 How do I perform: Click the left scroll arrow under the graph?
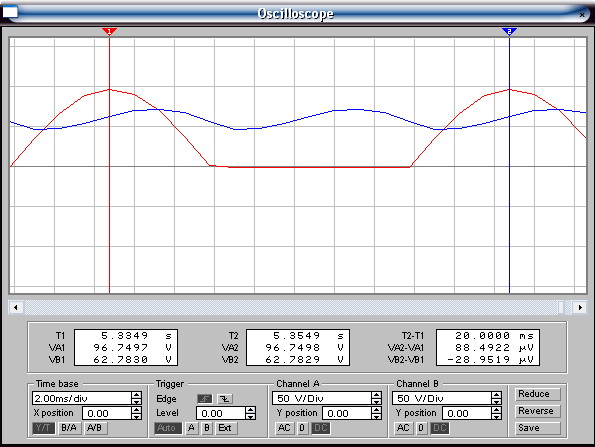point(16,307)
